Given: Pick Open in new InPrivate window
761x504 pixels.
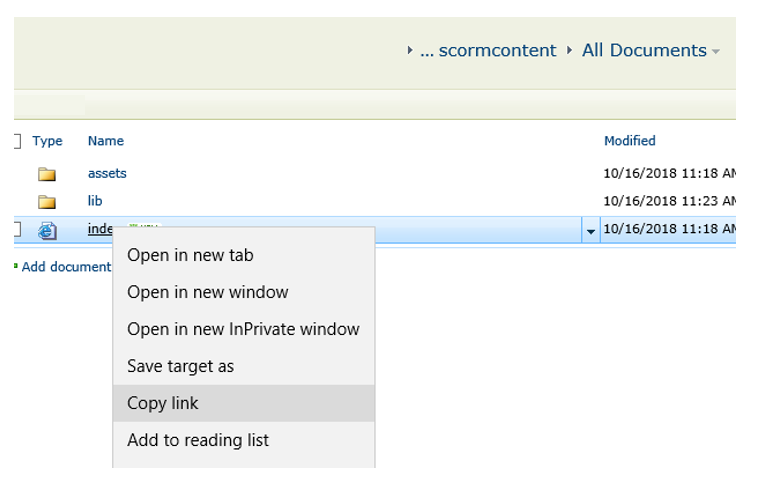Looking at the screenshot, I should (x=243, y=329).
